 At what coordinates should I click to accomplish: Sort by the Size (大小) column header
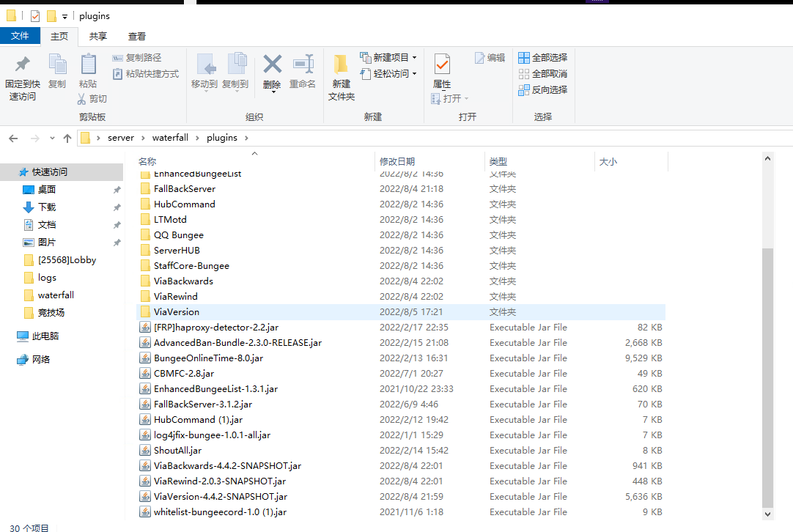pyautogui.click(x=608, y=161)
